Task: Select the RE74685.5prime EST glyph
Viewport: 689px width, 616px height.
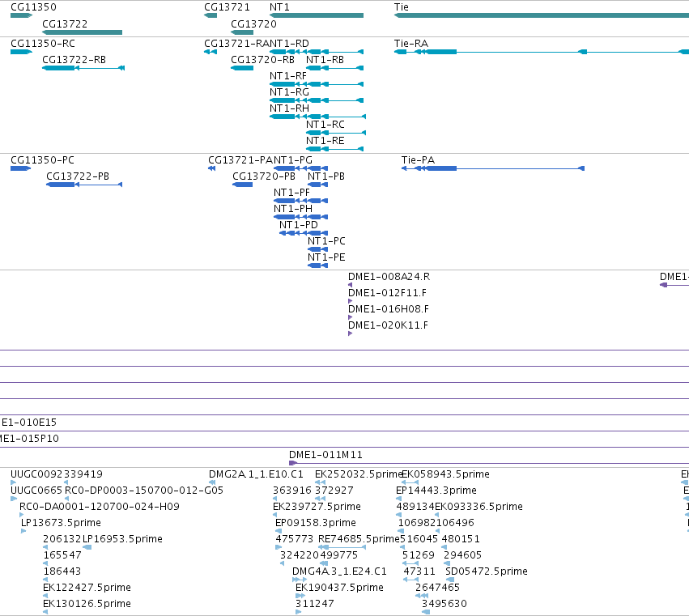Action: (342, 547)
